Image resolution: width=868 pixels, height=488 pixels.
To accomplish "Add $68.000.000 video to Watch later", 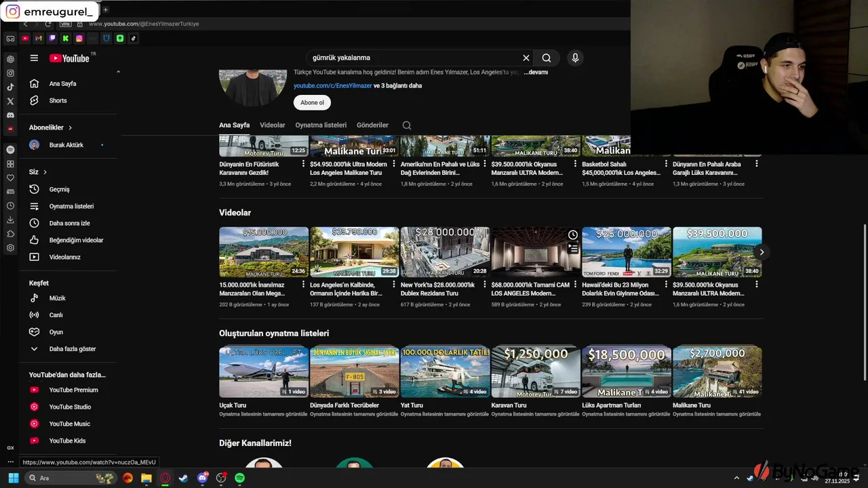I will (x=573, y=235).
